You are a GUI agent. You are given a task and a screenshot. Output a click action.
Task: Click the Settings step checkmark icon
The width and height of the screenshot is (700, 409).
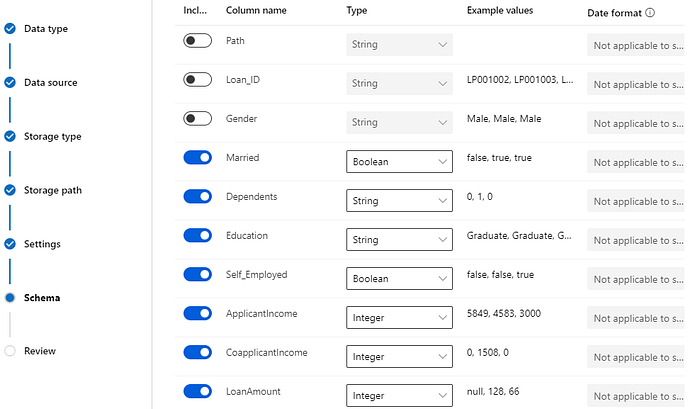coord(10,244)
